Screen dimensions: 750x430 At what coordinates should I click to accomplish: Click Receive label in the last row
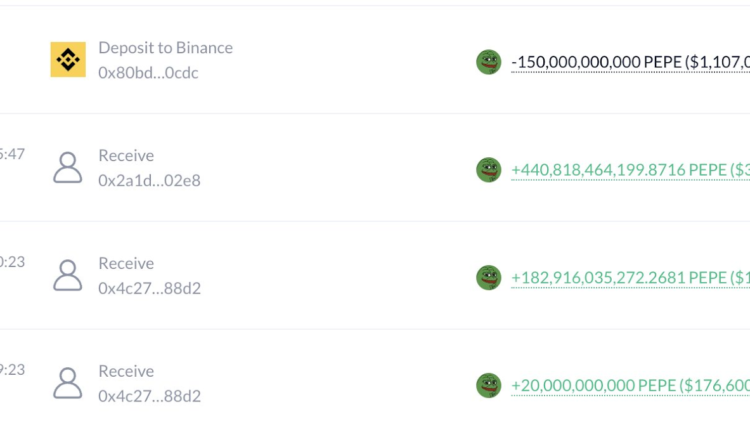[126, 371]
